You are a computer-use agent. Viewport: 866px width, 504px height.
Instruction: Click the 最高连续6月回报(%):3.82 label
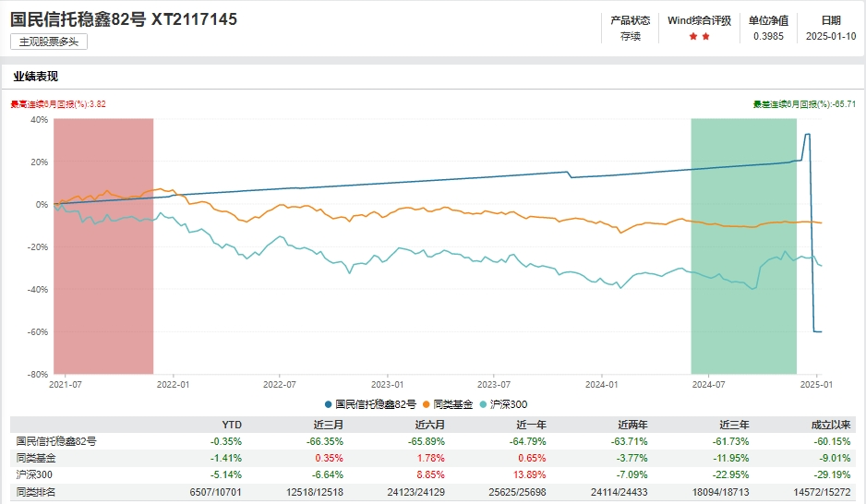point(58,103)
